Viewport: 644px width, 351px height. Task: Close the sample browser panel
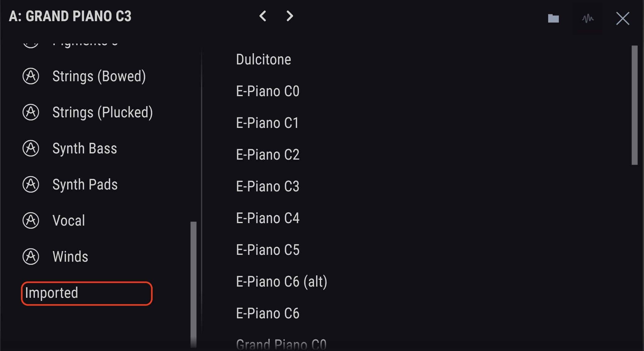click(x=623, y=18)
